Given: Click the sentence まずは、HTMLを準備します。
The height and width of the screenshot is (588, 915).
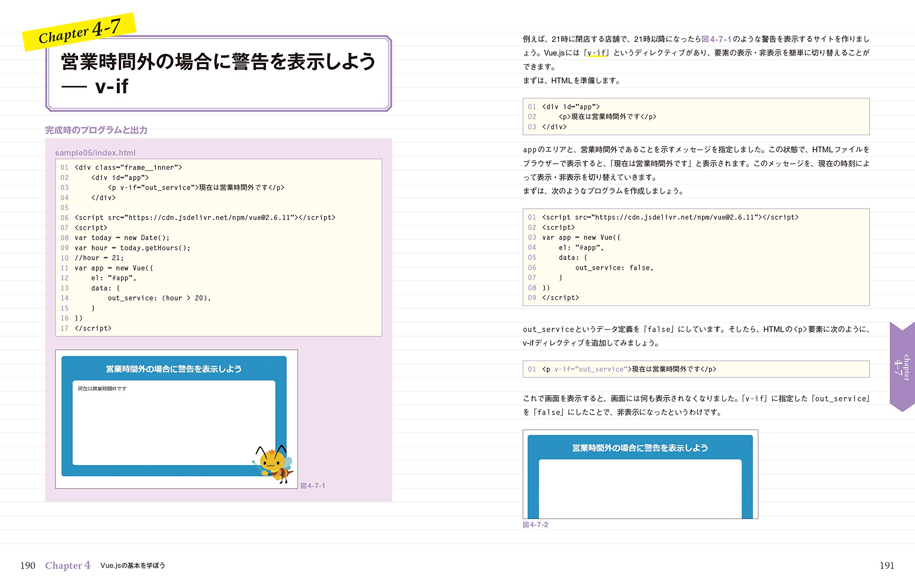Looking at the screenshot, I should coord(573,80).
